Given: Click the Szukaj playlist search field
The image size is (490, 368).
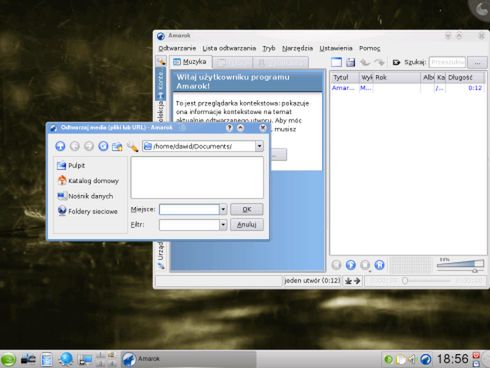Looking at the screenshot, I should click(447, 62).
